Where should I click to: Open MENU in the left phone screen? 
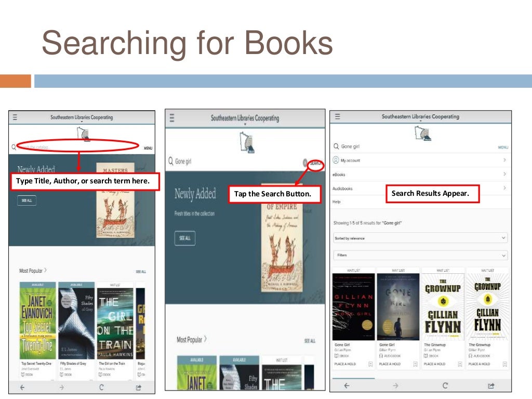(x=148, y=148)
